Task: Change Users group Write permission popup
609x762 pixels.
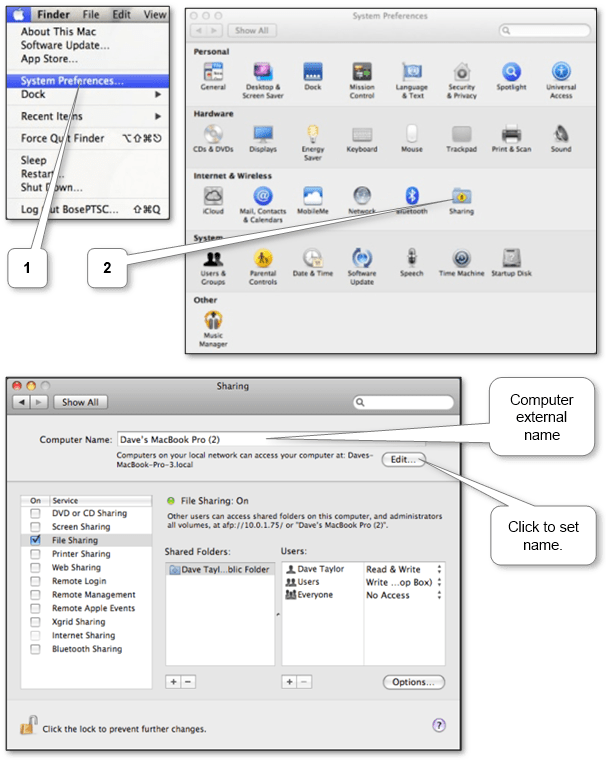Action: [403, 582]
